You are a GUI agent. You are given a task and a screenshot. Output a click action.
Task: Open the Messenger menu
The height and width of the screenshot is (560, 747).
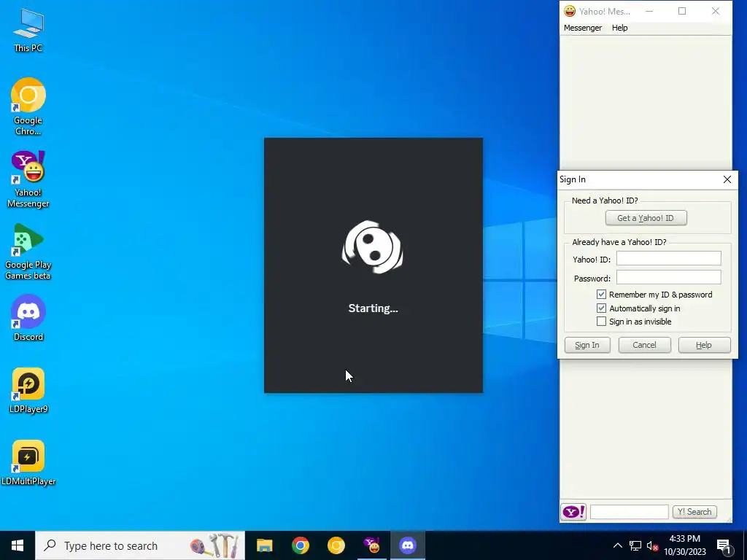coord(583,28)
